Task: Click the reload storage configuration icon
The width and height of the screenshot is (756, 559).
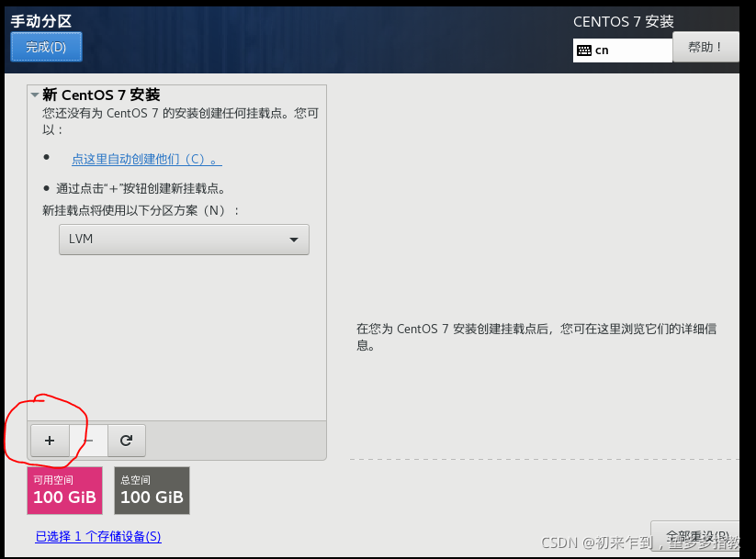Action: tap(127, 441)
